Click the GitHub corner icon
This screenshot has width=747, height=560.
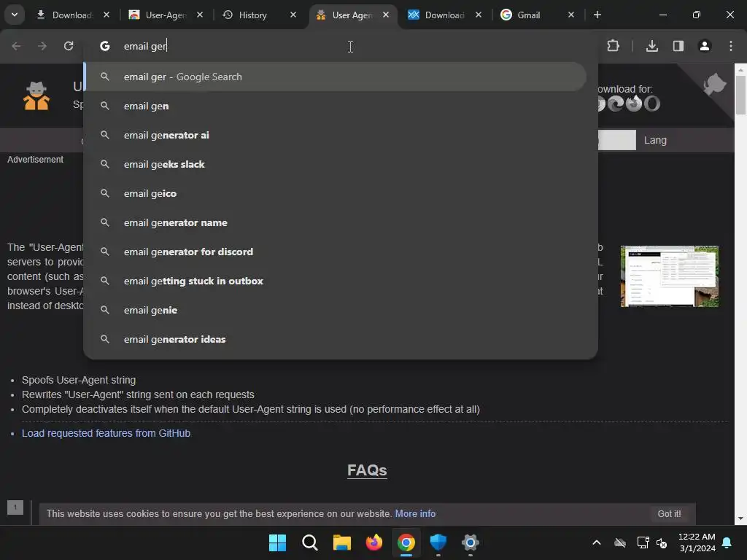pyautogui.click(x=715, y=84)
